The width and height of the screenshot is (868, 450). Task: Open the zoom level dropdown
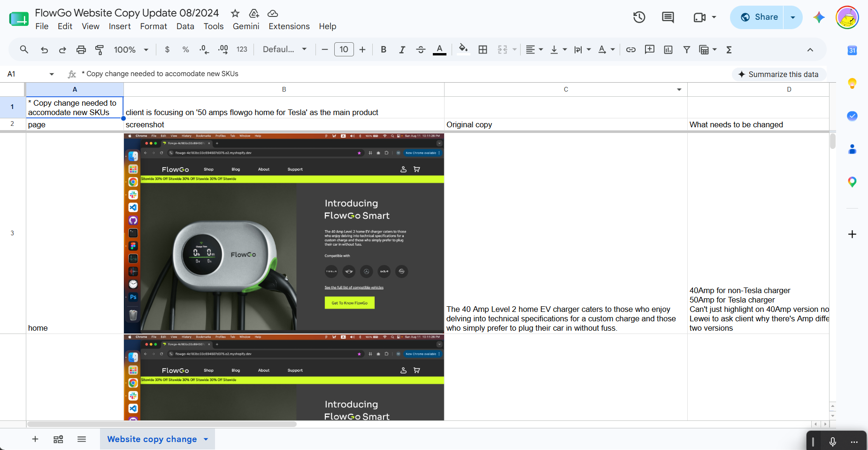(131, 49)
